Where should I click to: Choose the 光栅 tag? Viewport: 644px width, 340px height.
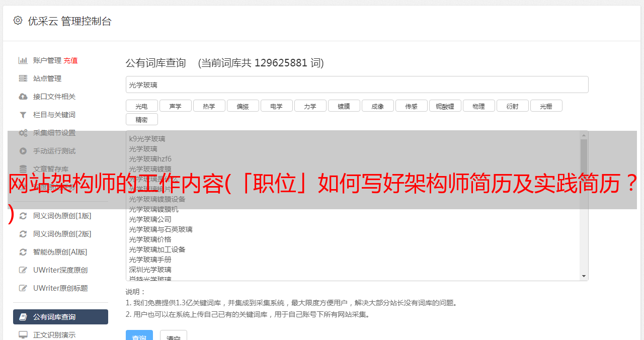546,106
